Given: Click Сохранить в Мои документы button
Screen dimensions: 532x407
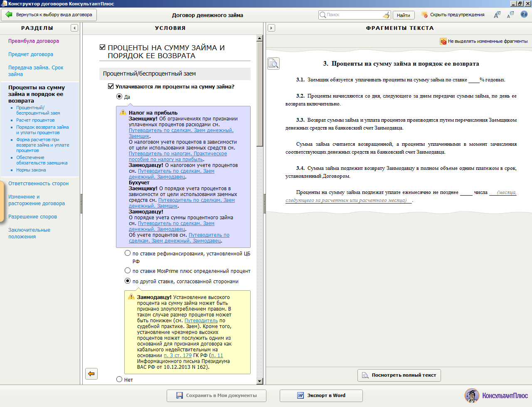Looking at the screenshot, I should [x=216, y=395].
